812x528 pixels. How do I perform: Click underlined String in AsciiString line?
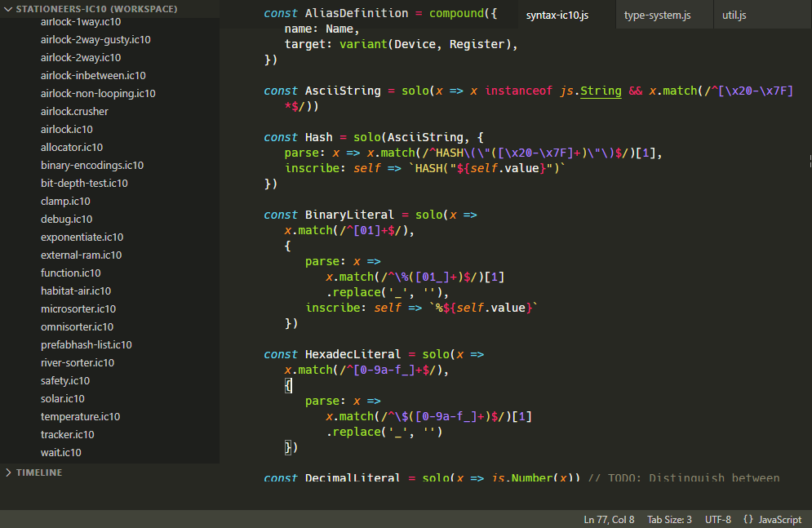(x=601, y=91)
